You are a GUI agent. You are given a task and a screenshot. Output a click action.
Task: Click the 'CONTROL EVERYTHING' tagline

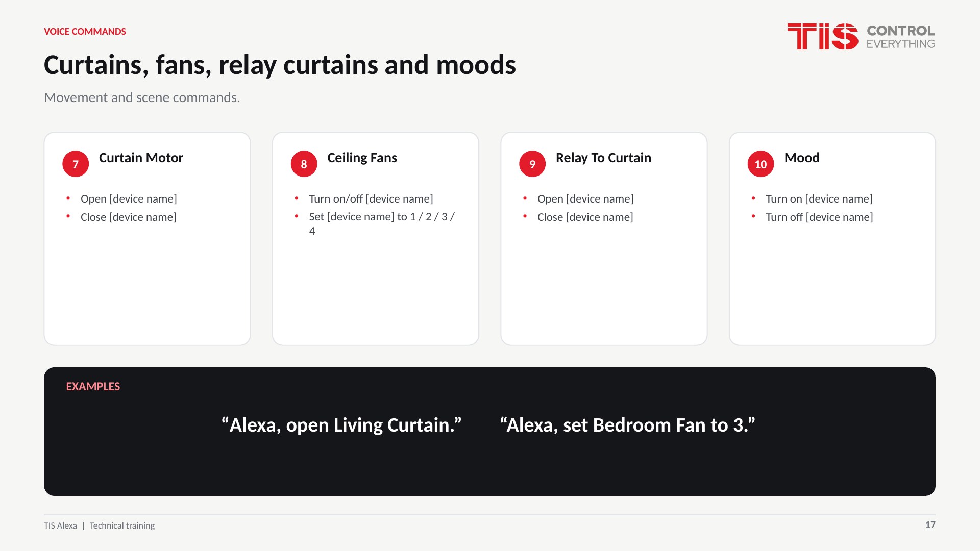(x=901, y=37)
